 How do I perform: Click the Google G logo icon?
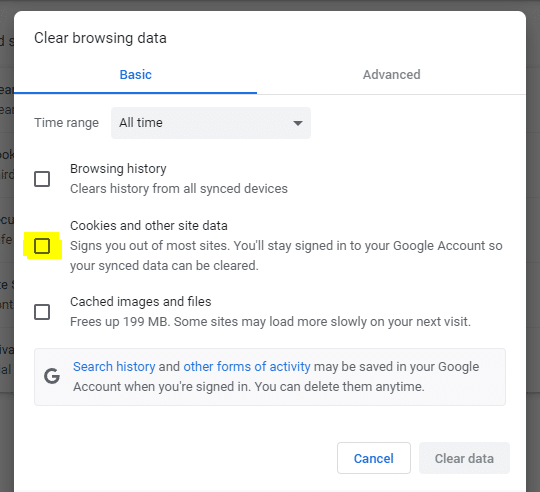tap(52, 376)
